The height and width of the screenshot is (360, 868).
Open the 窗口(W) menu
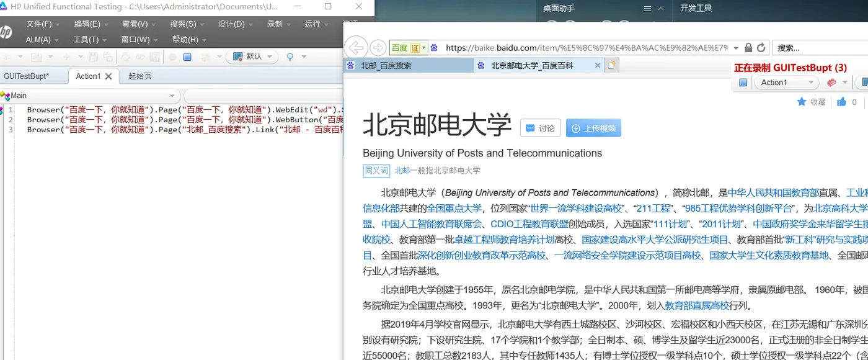tap(139, 39)
